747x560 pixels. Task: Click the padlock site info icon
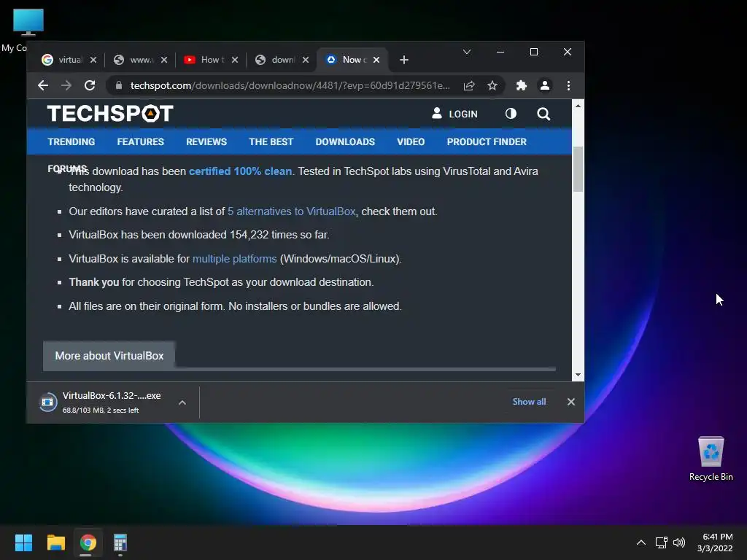119,86
